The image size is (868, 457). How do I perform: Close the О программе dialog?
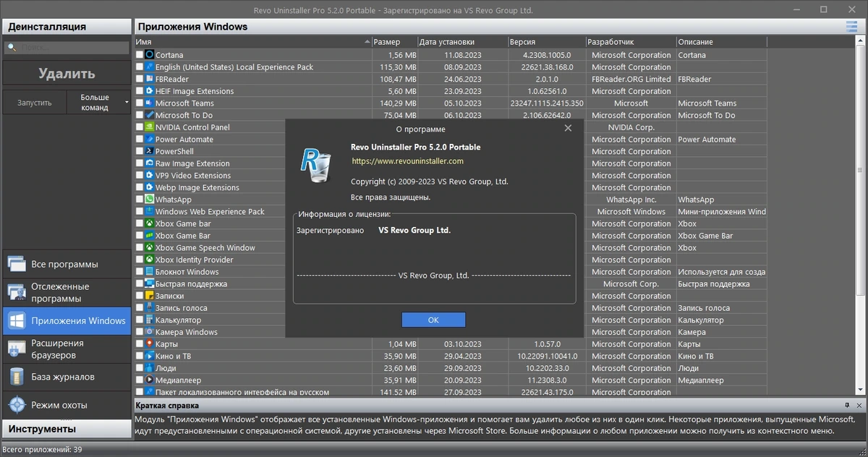pos(568,128)
